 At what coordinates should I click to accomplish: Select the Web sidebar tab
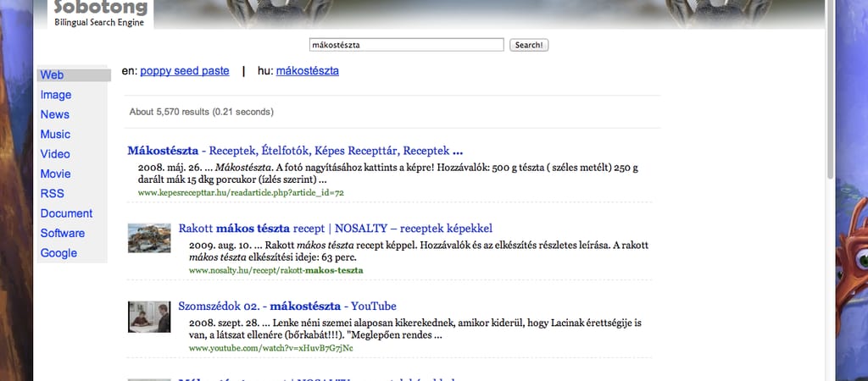pos(53,75)
